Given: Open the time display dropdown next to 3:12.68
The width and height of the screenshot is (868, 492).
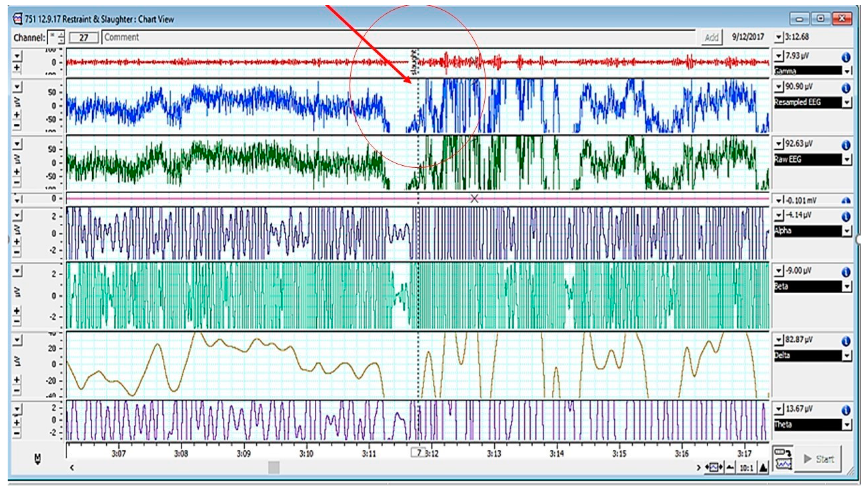Looking at the screenshot, I should [x=778, y=37].
